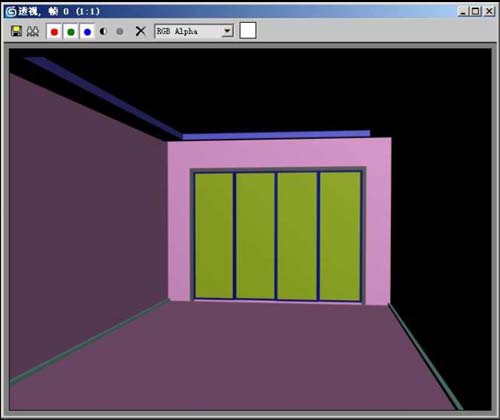The height and width of the screenshot is (420, 500).
Task: Show the alpha channel half-circle icon
Action: click(x=103, y=31)
